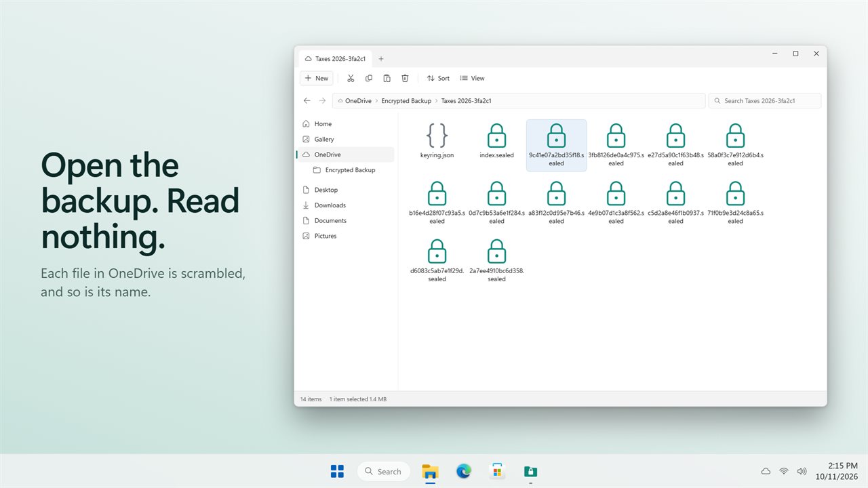
Task: Open the Sort options menu
Action: (x=438, y=79)
